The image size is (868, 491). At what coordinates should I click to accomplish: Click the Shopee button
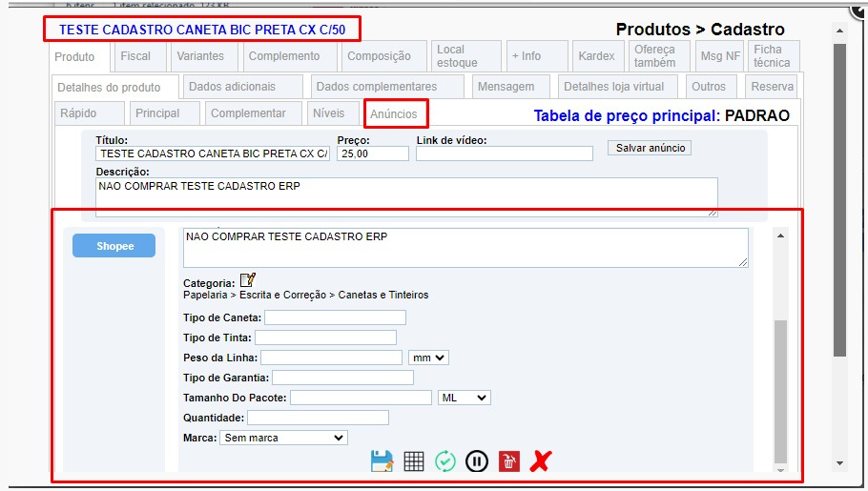tap(114, 246)
